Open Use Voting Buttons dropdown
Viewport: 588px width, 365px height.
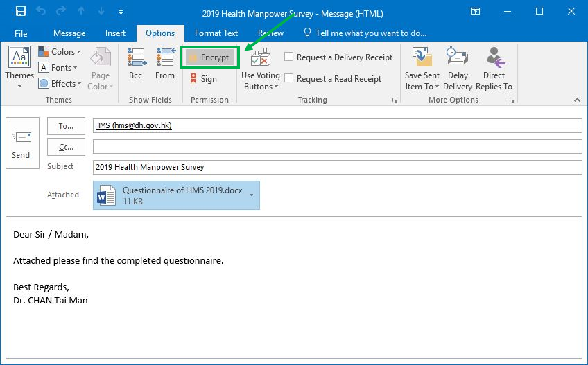[x=261, y=68]
